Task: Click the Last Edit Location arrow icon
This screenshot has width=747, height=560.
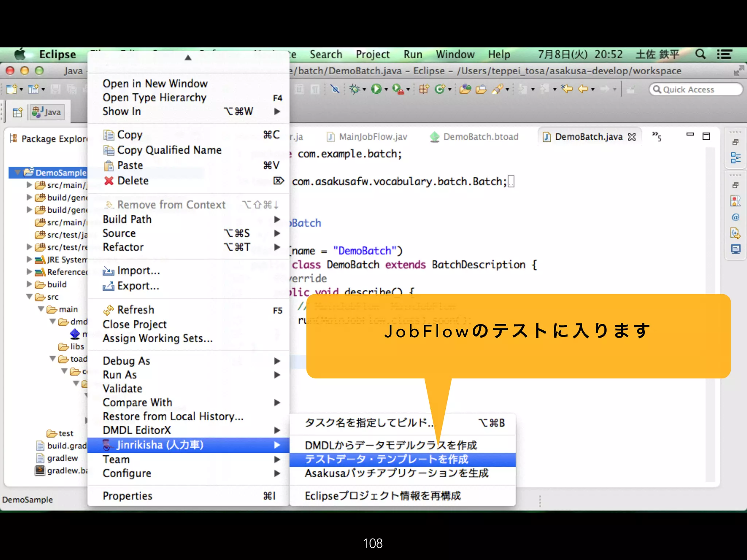Action: (566, 89)
